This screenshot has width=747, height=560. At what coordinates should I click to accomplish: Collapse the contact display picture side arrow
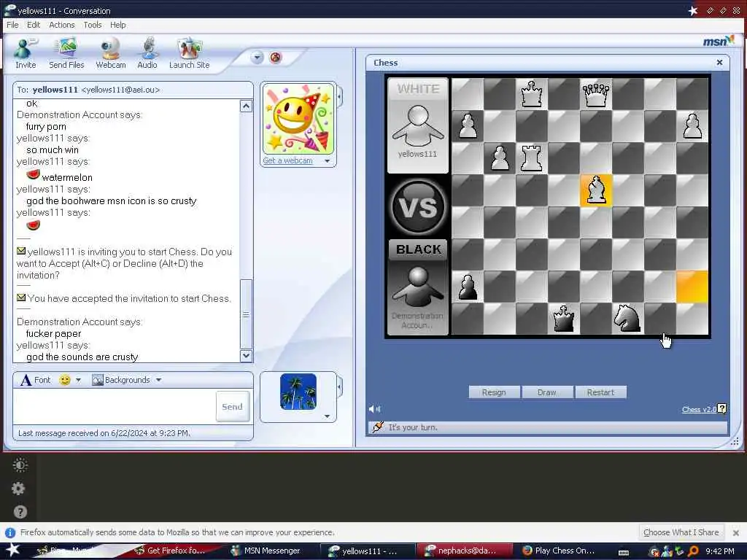340,97
